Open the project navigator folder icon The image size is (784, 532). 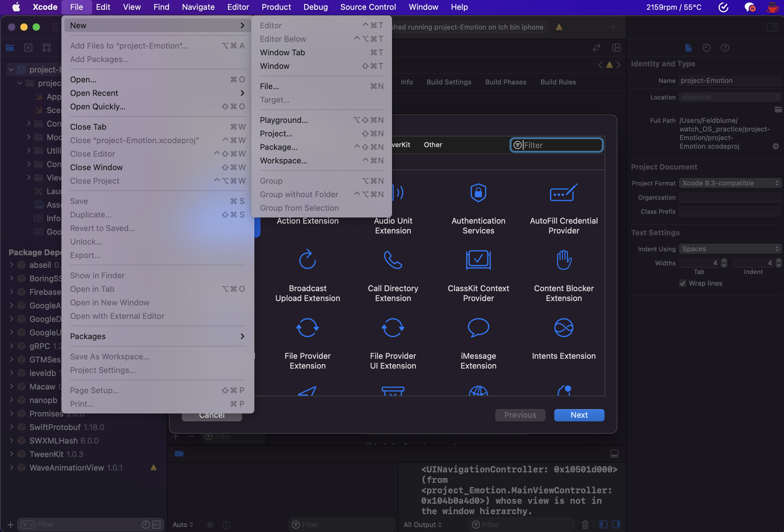coord(10,48)
